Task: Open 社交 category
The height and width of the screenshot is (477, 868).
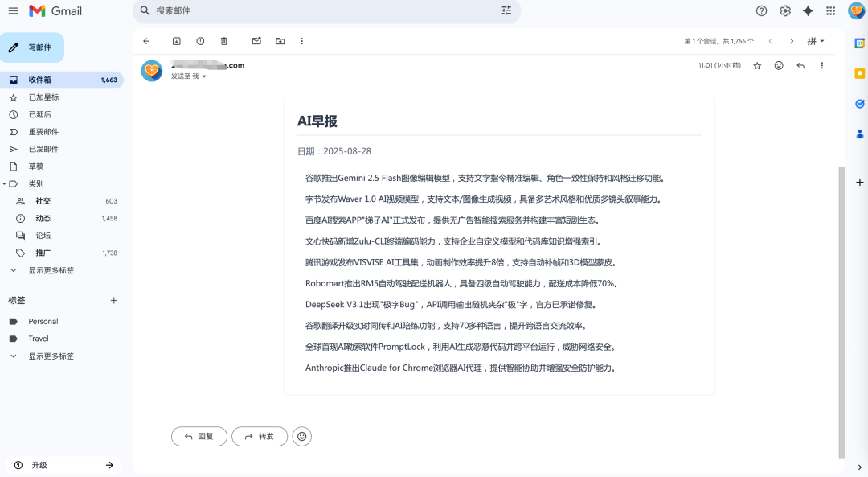Action: click(x=61, y=201)
